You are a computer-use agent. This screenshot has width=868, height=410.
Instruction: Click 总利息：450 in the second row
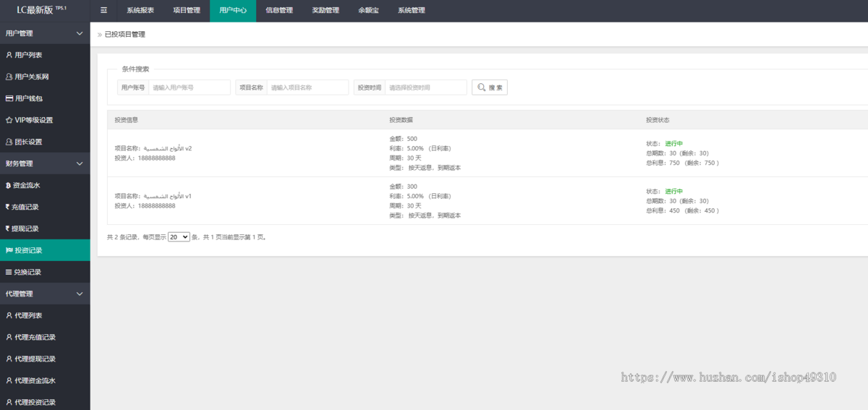[x=682, y=210]
